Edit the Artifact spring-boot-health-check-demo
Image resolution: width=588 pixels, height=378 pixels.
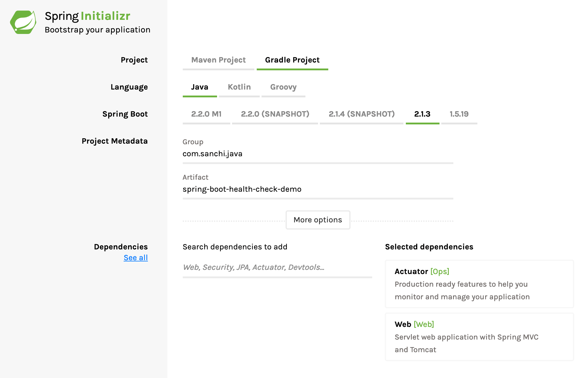click(x=317, y=189)
